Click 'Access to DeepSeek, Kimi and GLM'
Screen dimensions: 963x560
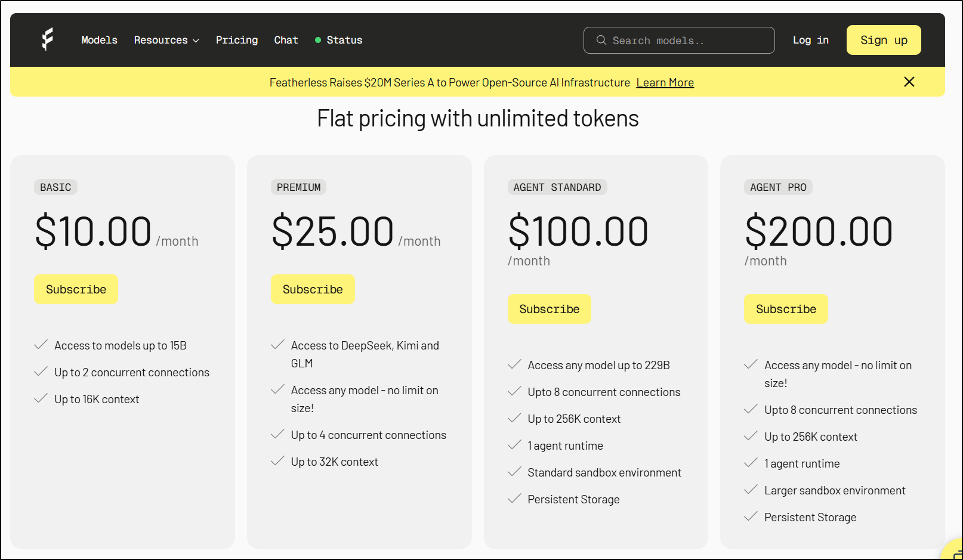coord(365,354)
